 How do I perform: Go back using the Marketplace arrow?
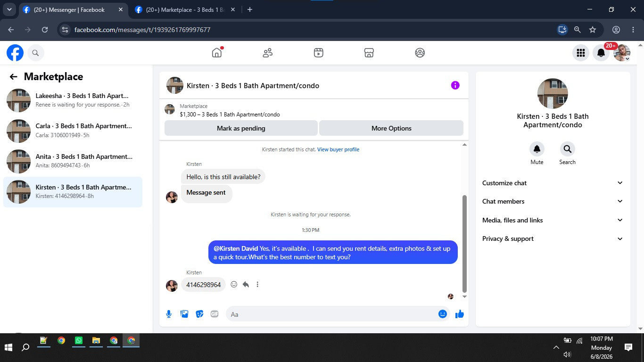pos(13,77)
